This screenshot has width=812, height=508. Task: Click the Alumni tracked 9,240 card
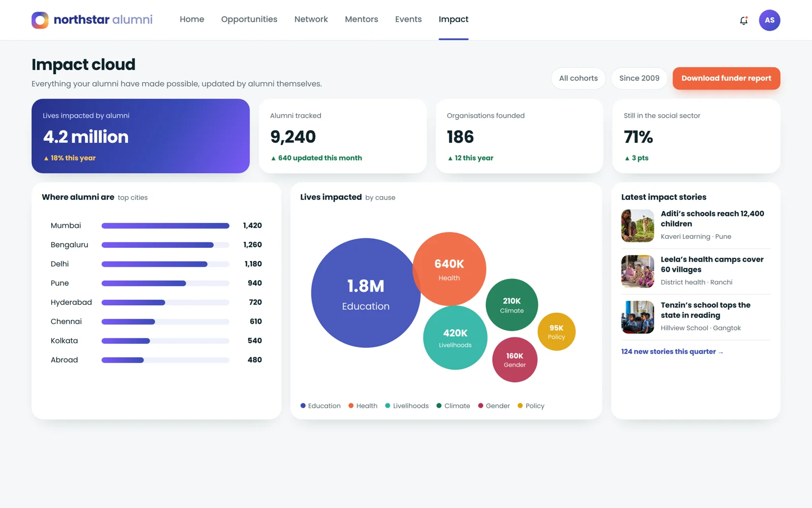[x=343, y=136]
